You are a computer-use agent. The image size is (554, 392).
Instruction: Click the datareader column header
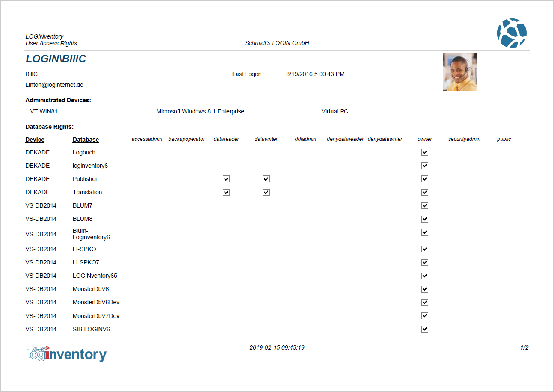click(226, 139)
